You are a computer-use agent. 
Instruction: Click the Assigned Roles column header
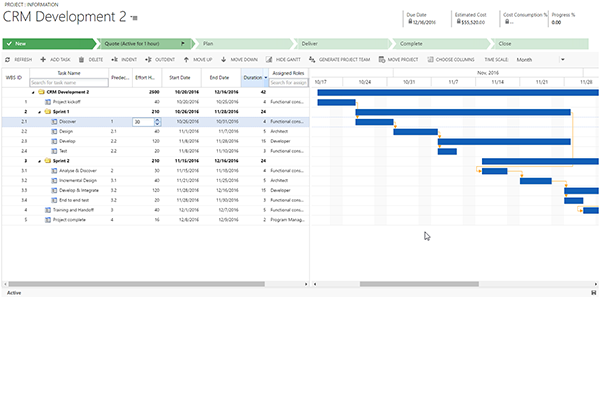click(x=288, y=73)
